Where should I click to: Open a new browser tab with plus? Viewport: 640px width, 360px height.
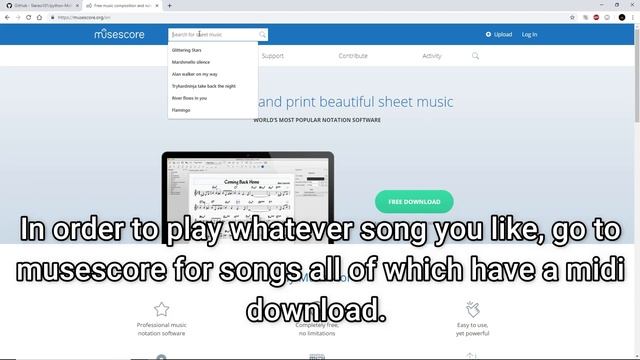tap(169, 6)
